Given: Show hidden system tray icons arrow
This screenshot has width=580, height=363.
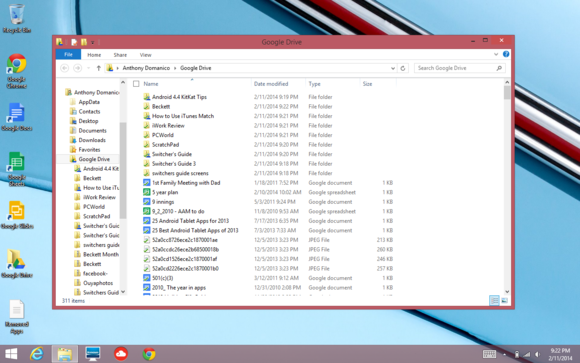Looking at the screenshot, I should coord(504,354).
